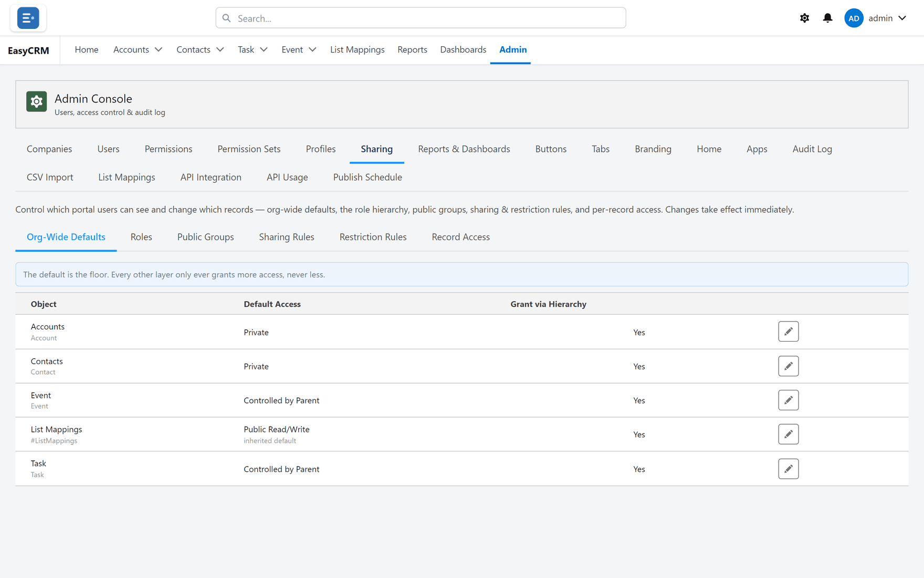The height and width of the screenshot is (578, 924).
Task: Open the Permission Sets tab
Action: (249, 149)
